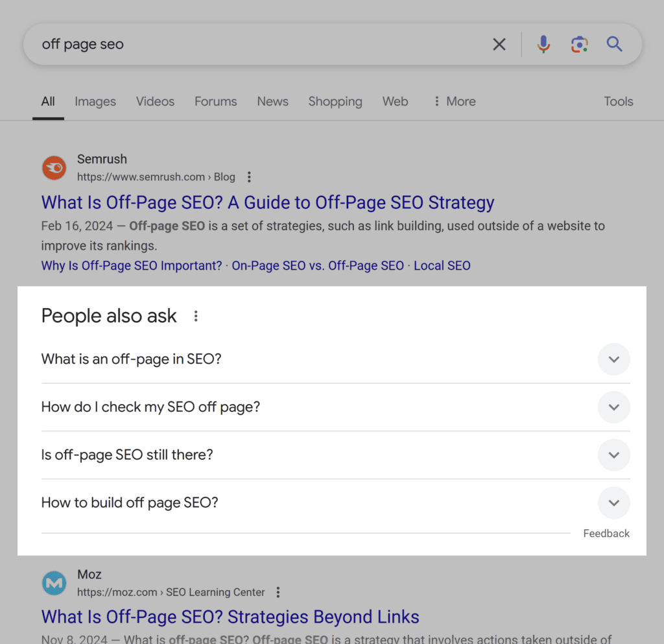The height and width of the screenshot is (644, 664).
Task: Click the Feedback link
Action: (x=606, y=533)
